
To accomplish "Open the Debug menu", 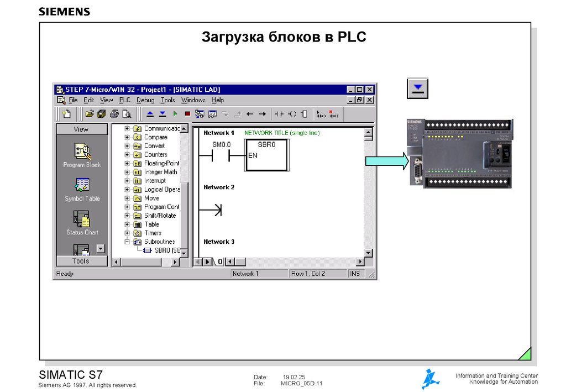I will tap(145, 100).
